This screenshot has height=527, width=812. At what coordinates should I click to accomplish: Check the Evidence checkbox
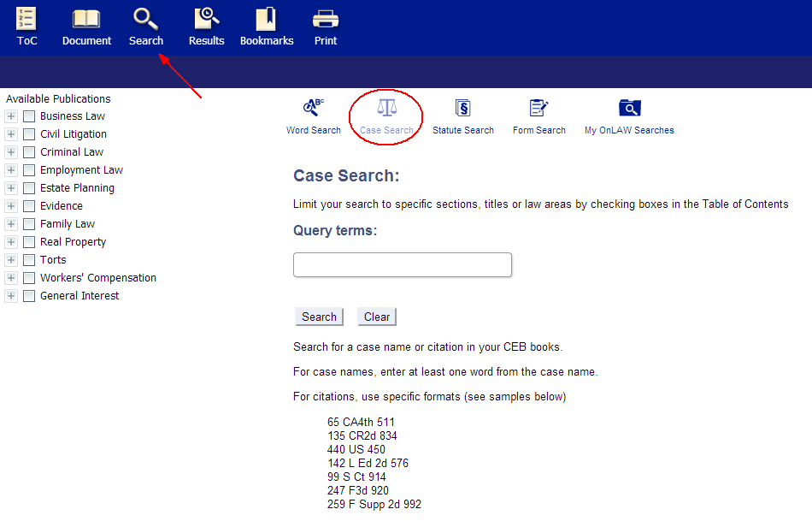click(x=29, y=205)
